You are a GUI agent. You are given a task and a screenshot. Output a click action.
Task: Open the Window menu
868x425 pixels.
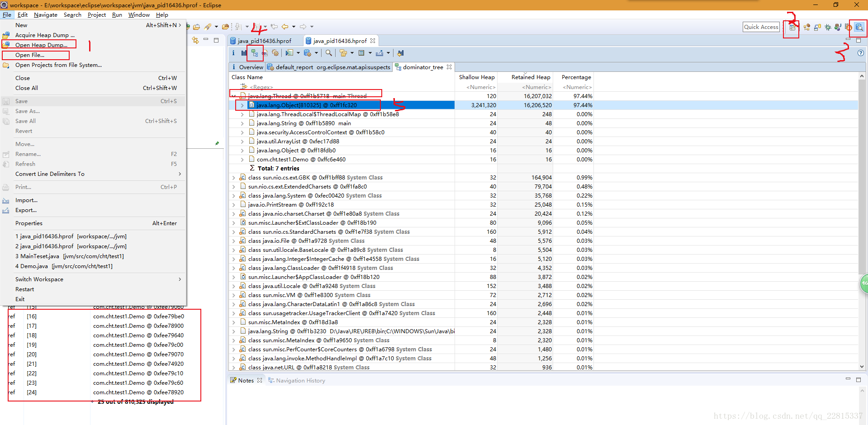[139, 15]
